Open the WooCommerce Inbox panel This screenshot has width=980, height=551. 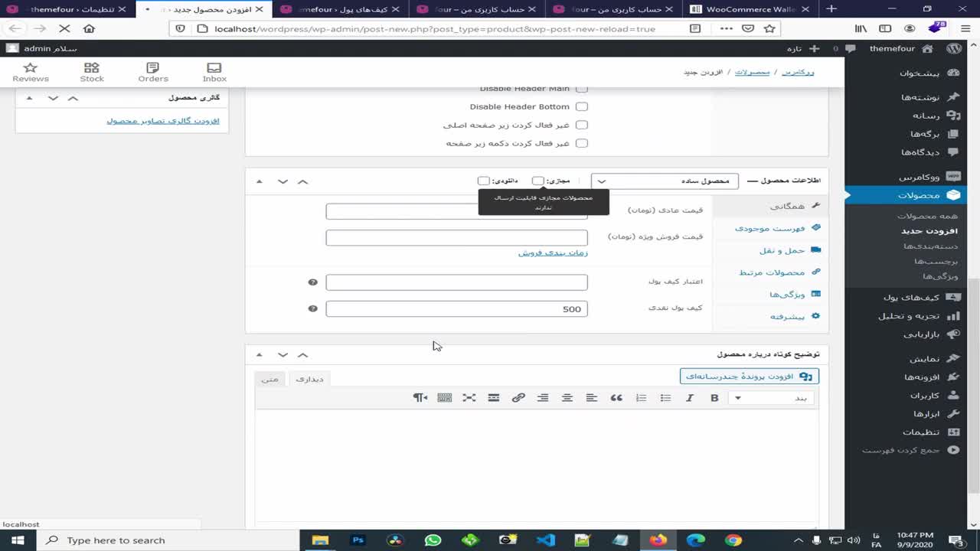pyautogui.click(x=214, y=73)
